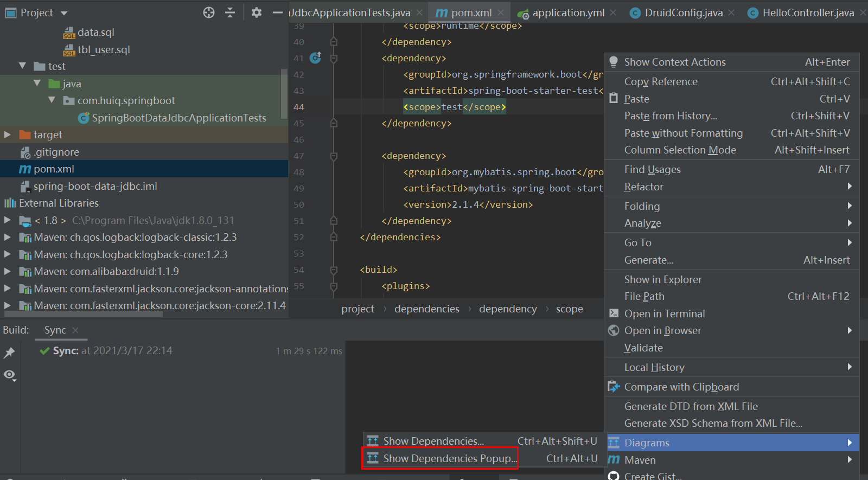Toggle fold marker at line 47 dependency
Screen dimensions: 868x480
334,156
